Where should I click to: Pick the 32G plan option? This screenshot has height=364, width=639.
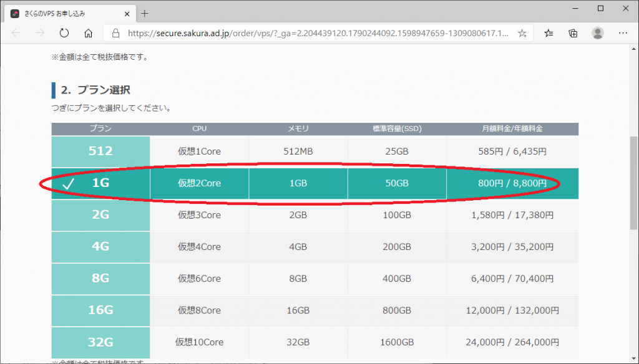100,342
